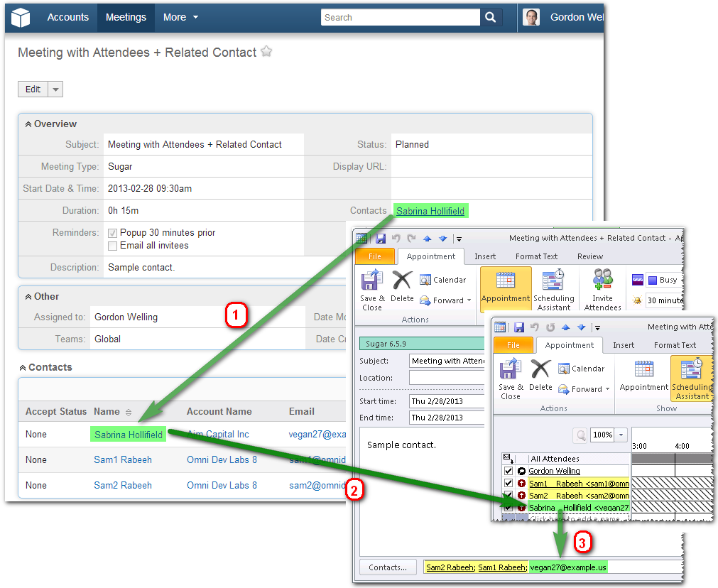Image resolution: width=718 pixels, height=588 pixels.
Task: Click the Contacts... button in Outlook
Action: point(388,567)
